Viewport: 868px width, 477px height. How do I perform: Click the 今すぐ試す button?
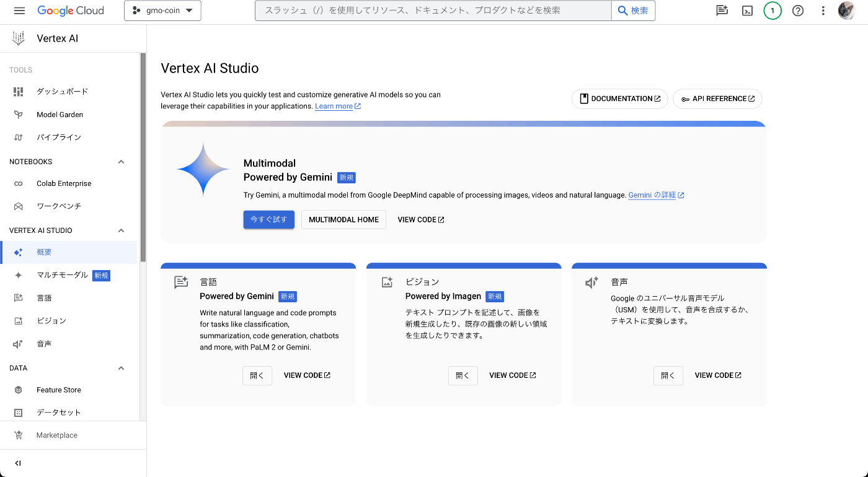269,219
